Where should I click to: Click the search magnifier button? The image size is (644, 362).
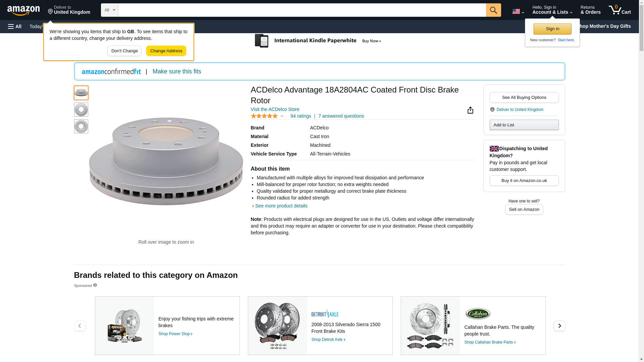point(493,10)
